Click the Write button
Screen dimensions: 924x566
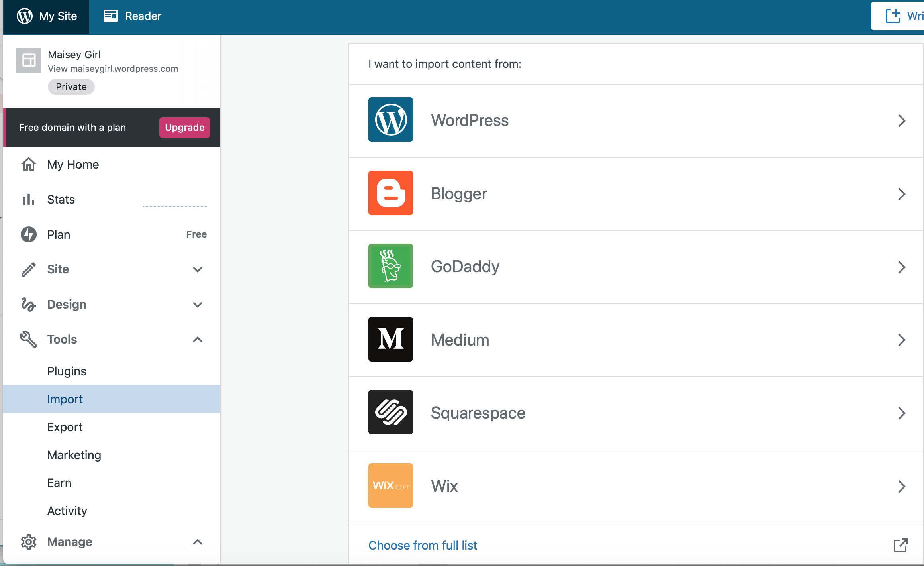898,16
